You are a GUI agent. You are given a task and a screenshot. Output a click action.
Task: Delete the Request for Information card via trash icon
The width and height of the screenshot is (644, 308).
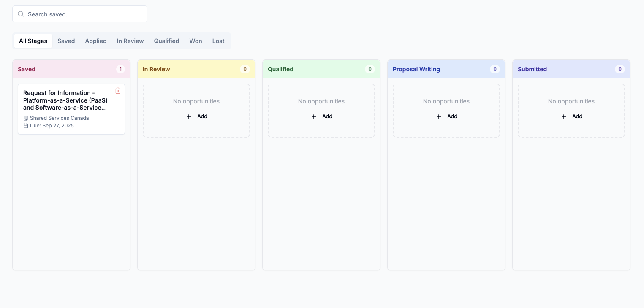click(x=118, y=91)
